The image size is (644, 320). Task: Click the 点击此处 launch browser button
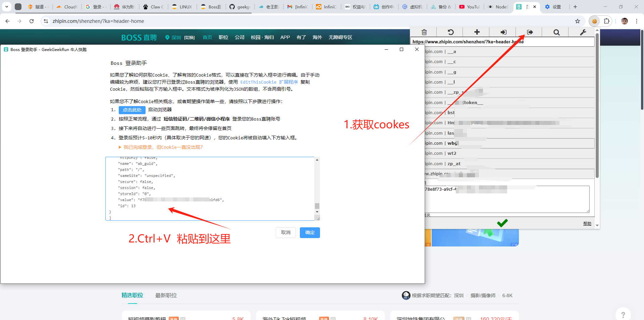click(132, 110)
